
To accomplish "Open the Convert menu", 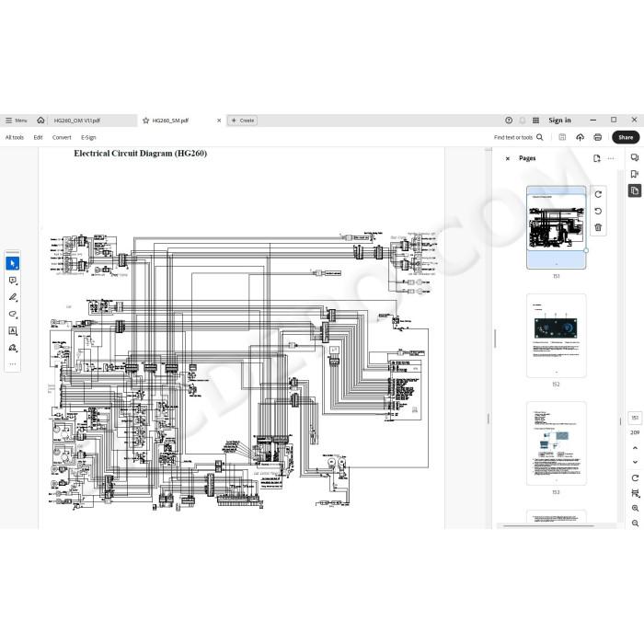I will click(x=62, y=137).
